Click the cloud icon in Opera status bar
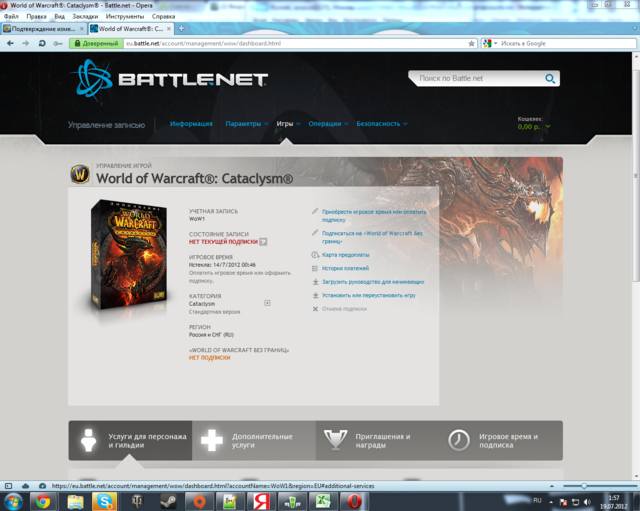640x511 pixels. [25, 486]
